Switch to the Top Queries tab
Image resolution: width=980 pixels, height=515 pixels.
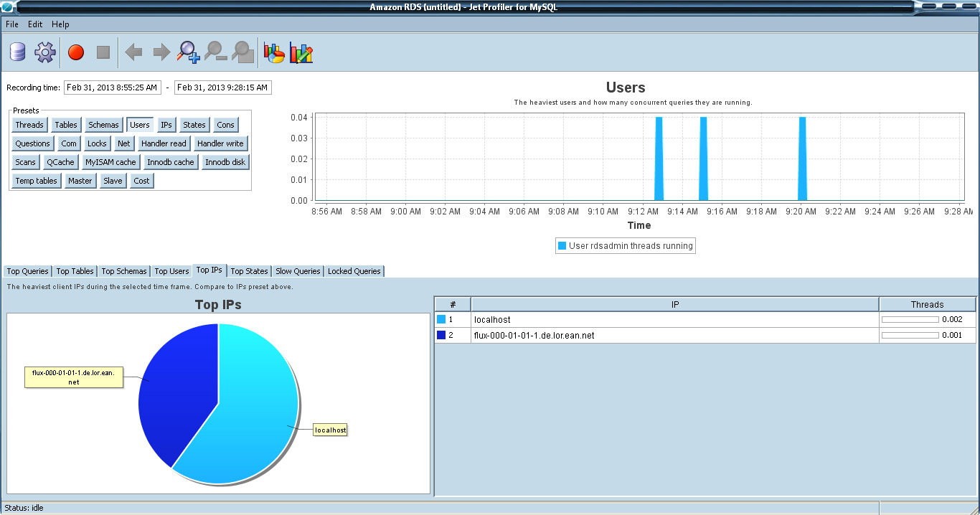pos(28,271)
